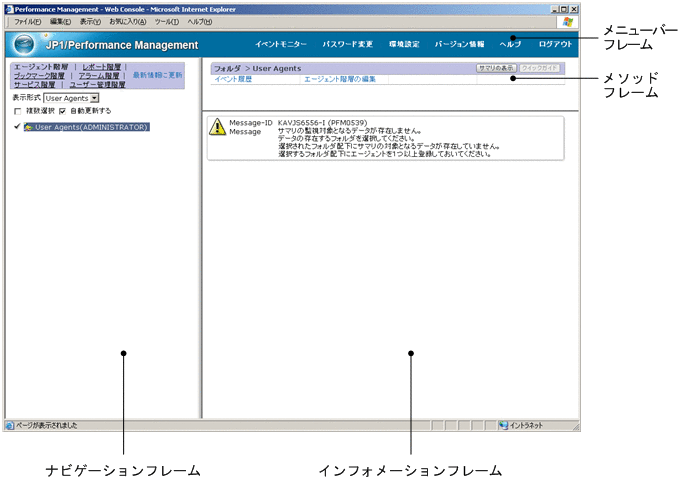Open the 表示(V) menu

90,22
